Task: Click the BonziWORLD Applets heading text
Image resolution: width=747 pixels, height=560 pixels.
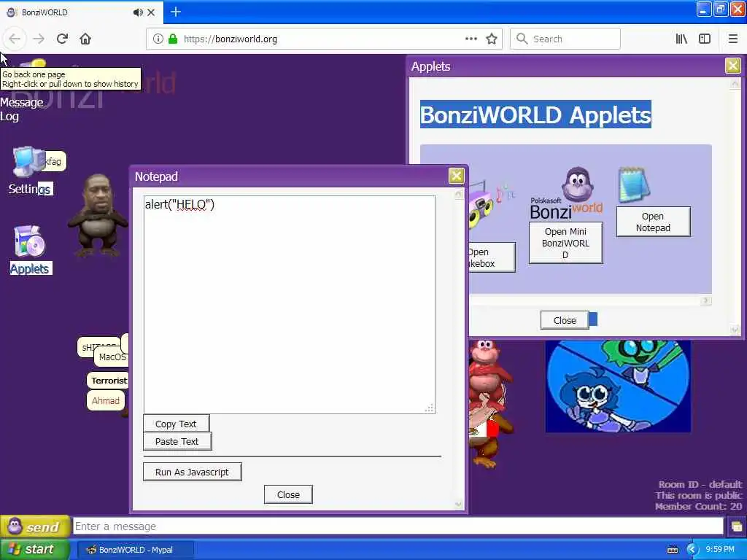Action: click(x=535, y=114)
